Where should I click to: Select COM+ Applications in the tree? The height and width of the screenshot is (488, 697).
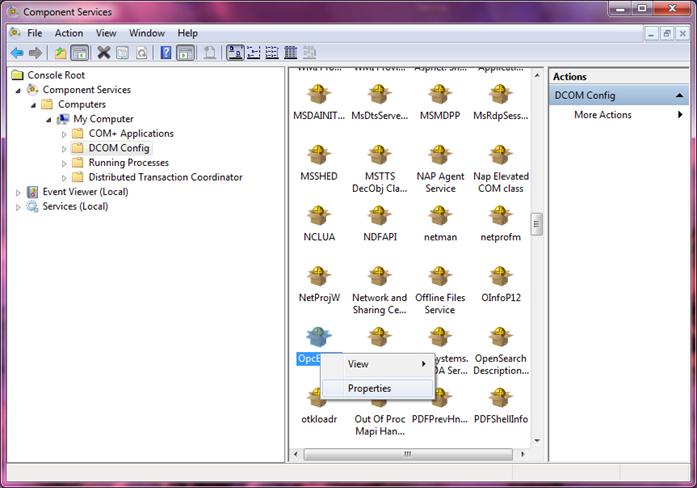[131, 133]
